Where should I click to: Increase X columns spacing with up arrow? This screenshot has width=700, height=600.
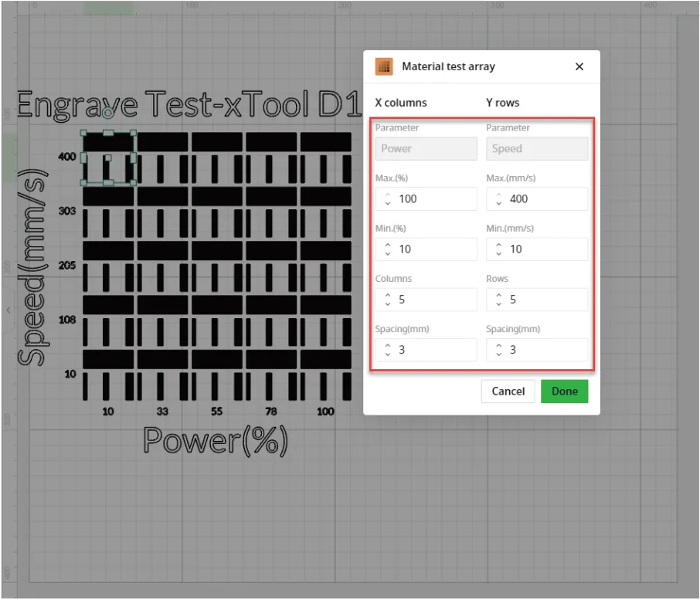tap(388, 346)
